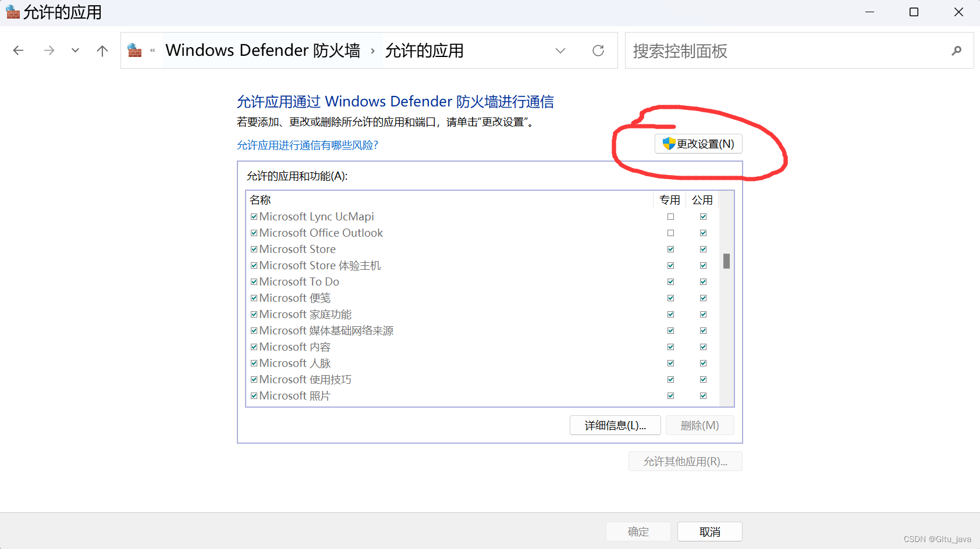Click the app list scrollbar thumb
Screen dimensions: 980x549
click(x=726, y=261)
